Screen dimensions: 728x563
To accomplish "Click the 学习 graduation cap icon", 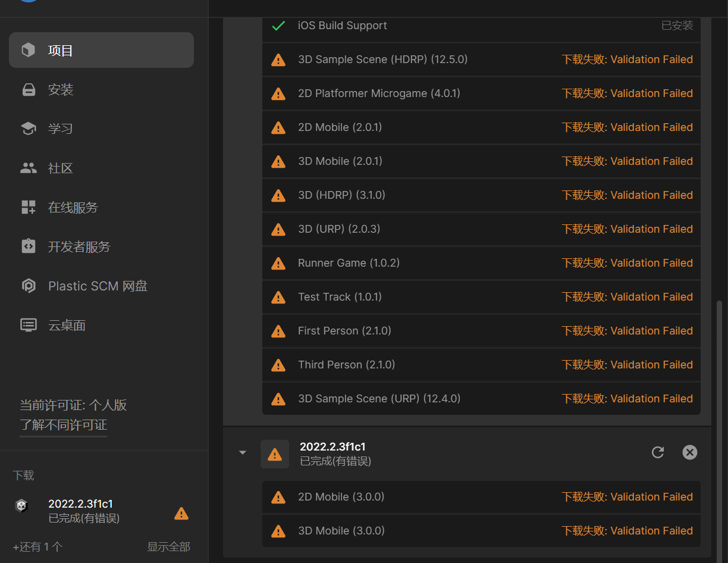I will (x=29, y=129).
